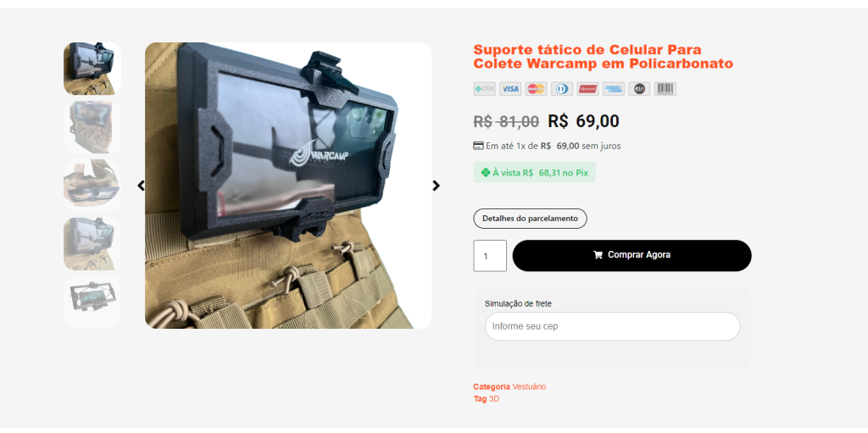Click the American Express icon
868x433 pixels.
(x=614, y=89)
